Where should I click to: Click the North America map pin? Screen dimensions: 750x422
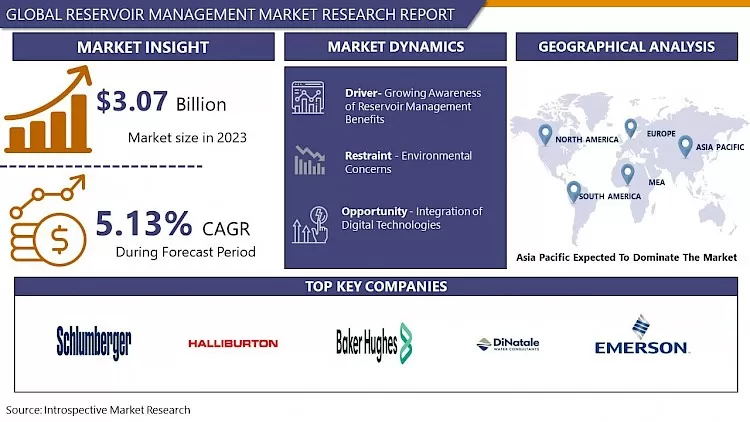click(545, 134)
